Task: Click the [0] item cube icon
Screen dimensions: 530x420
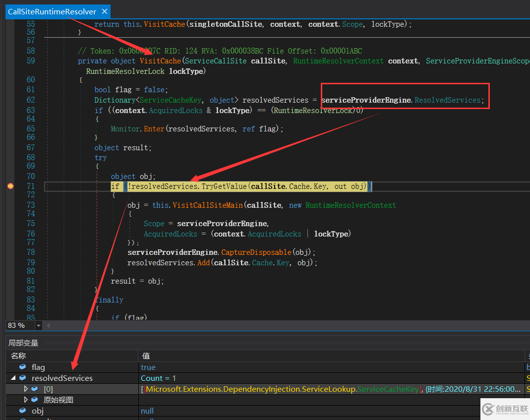Action: (x=35, y=389)
